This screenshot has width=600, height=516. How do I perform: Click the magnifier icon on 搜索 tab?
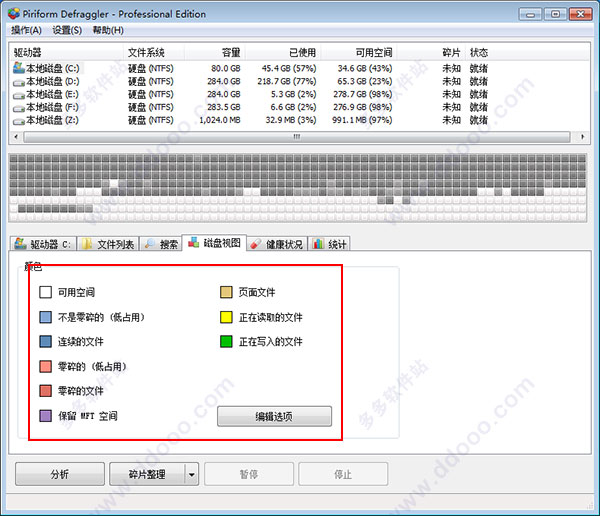pos(150,243)
